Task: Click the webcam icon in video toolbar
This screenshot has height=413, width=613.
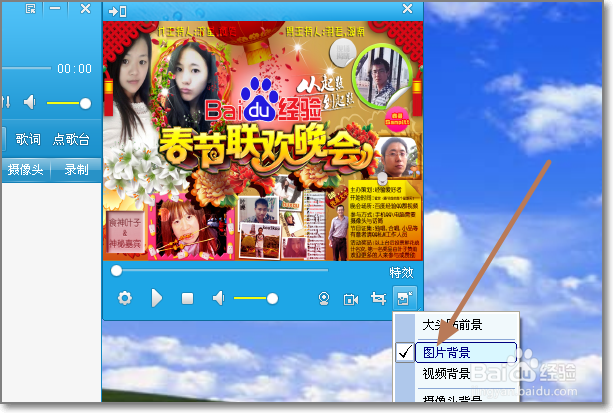Action: (324, 299)
